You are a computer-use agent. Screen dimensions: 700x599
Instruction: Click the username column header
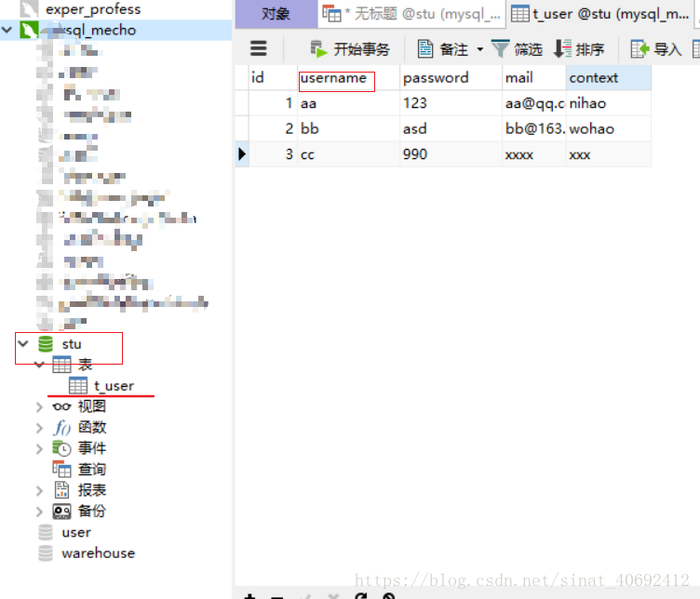(x=348, y=77)
